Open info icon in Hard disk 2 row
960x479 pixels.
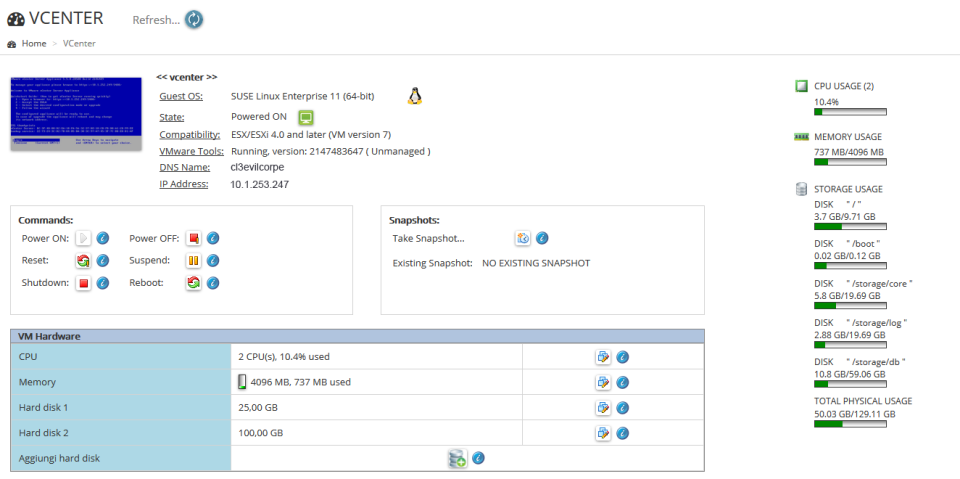[x=623, y=433]
